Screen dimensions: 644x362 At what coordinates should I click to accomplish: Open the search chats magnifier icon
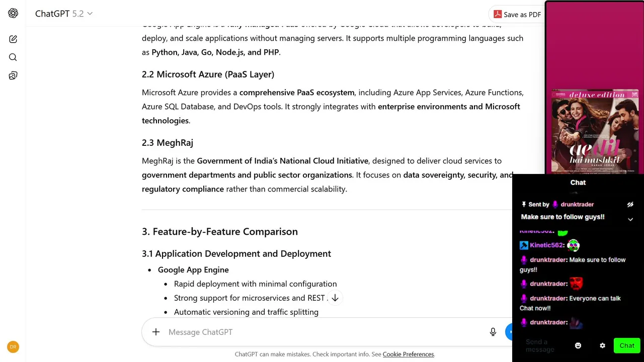(x=13, y=57)
